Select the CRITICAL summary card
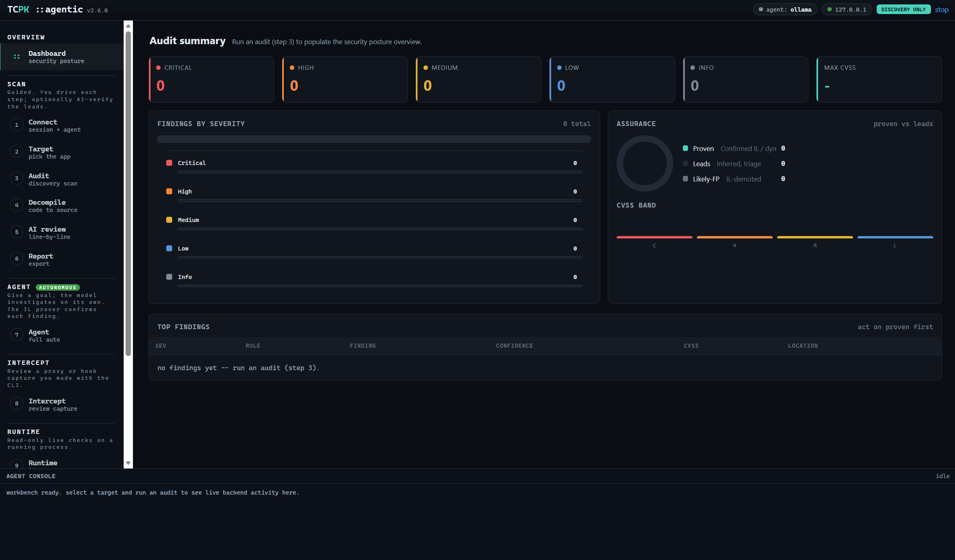The width and height of the screenshot is (955, 560). click(x=212, y=79)
